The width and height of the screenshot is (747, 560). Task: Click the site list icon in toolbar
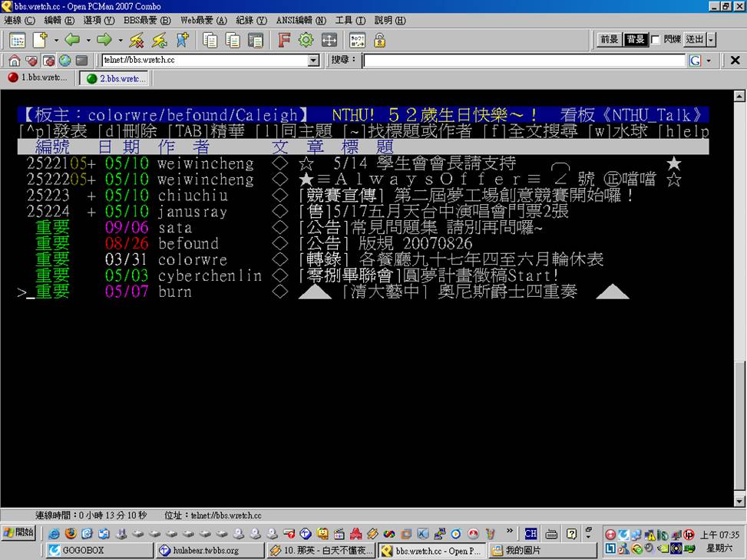[x=17, y=40]
